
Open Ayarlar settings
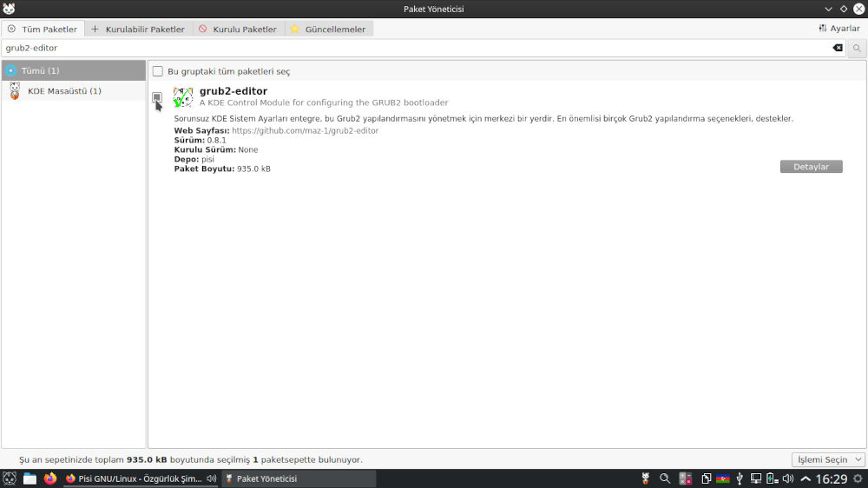[839, 29]
